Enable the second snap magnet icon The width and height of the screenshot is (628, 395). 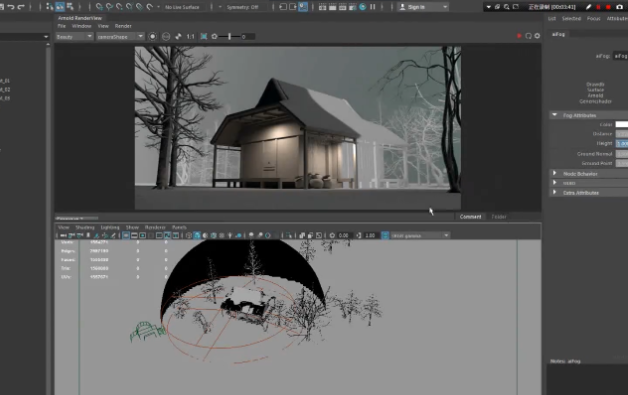pos(109,7)
